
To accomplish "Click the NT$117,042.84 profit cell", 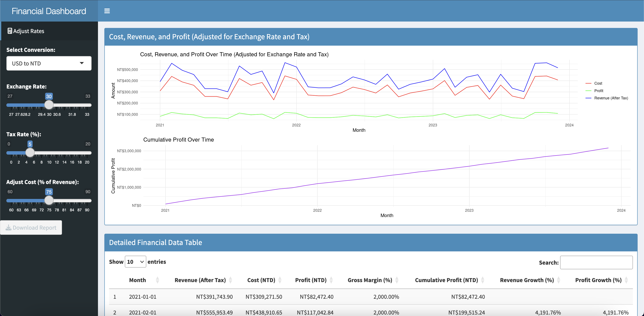I will coord(315,313).
